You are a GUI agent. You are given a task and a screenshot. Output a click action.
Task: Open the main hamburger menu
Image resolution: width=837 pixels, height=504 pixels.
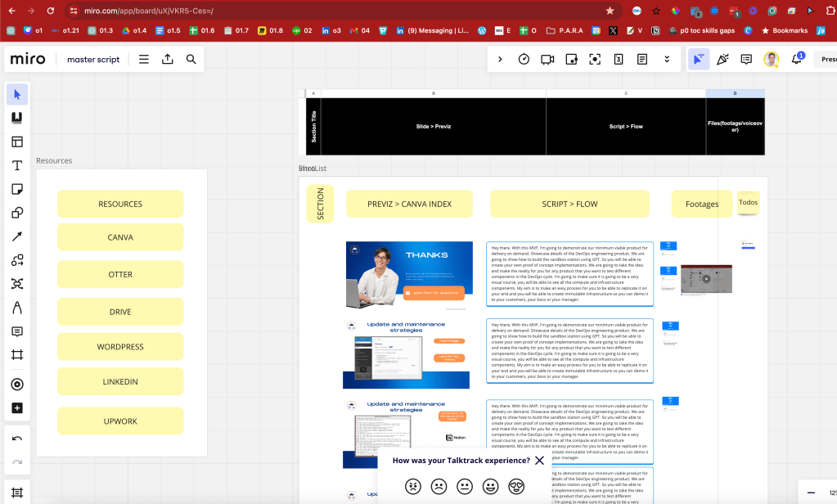pos(144,59)
